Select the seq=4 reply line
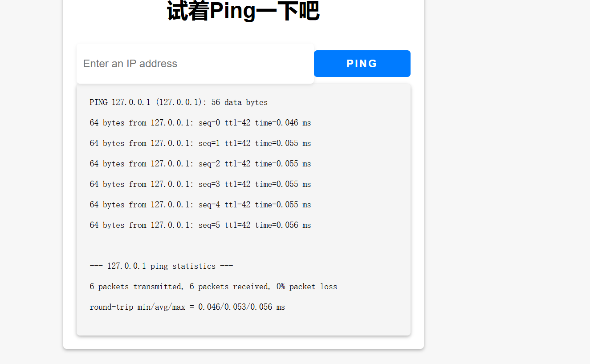Image resolution: width=590 pixels, height=364 pixels. pos(200,205)
